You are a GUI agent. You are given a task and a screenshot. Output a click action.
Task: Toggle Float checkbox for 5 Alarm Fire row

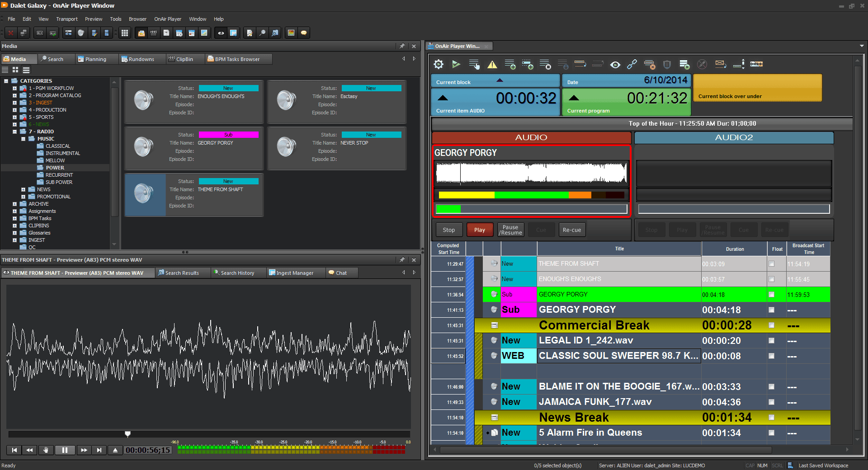771,433
